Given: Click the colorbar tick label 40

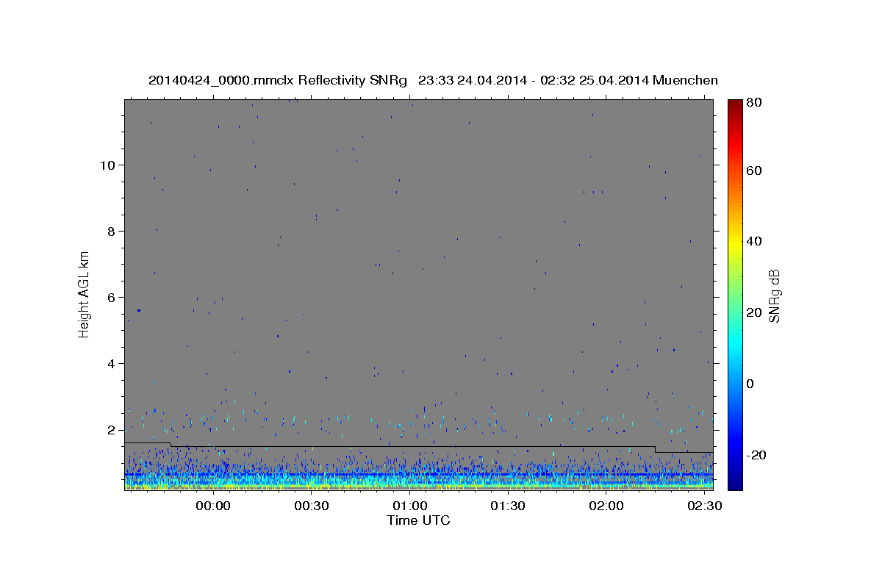Looking at the screenshot, I should (x=753, y=241).
